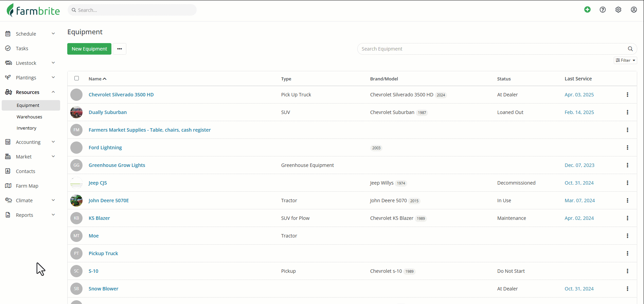Click the KB avatar for K5 Blazer
Viewport: 644px width, 304px height.
pyautogui.click(x=76, y=218)
